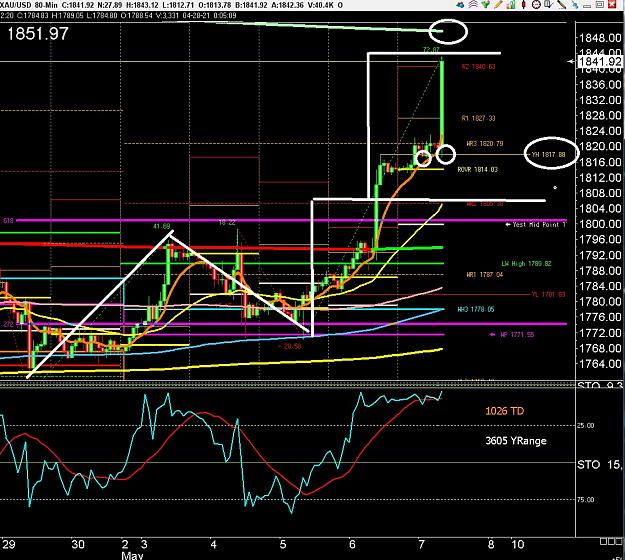The image size is (625, 560).
Task: Click the large 1851.97 price label
Action: (x=38, y=34)
